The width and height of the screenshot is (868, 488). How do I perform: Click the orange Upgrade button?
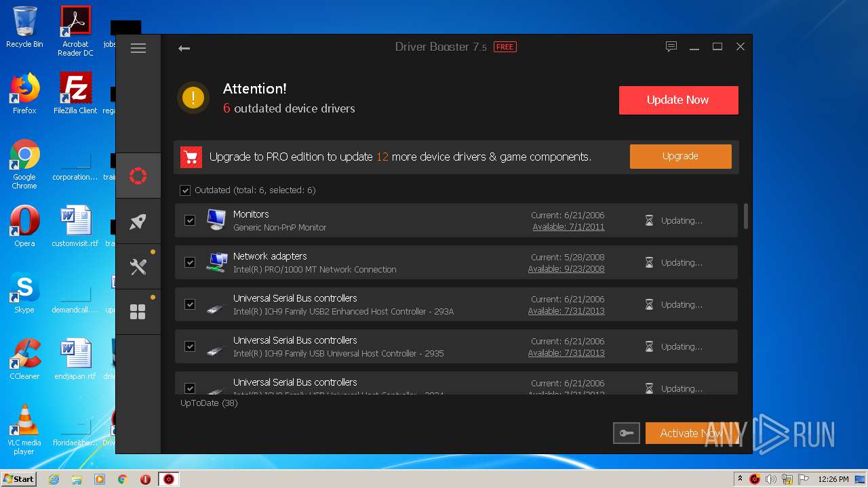680,156
